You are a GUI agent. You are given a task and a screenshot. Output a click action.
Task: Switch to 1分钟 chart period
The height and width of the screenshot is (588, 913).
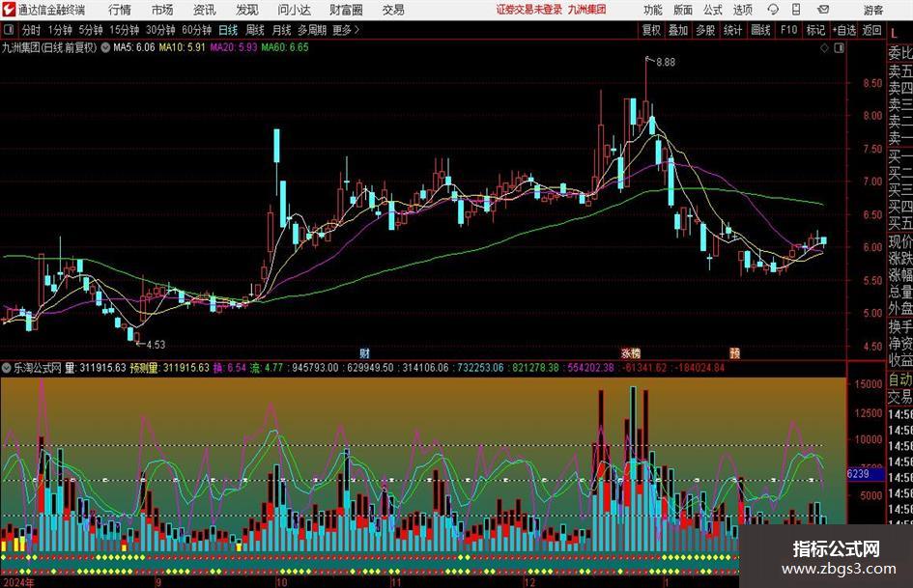click(60, 30)
